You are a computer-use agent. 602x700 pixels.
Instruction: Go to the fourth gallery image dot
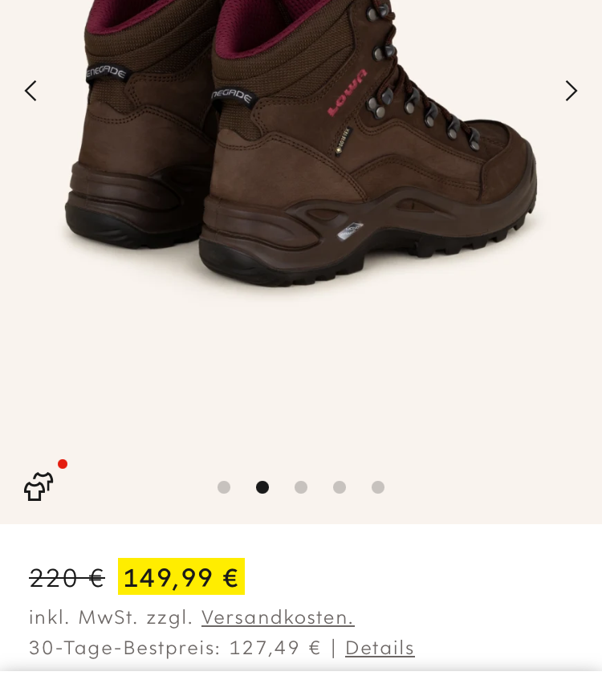pos(340,487)
